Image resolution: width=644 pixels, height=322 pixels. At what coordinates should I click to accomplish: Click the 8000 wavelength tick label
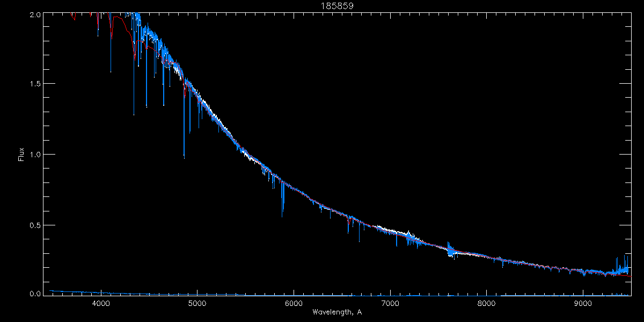coord(487,303)
